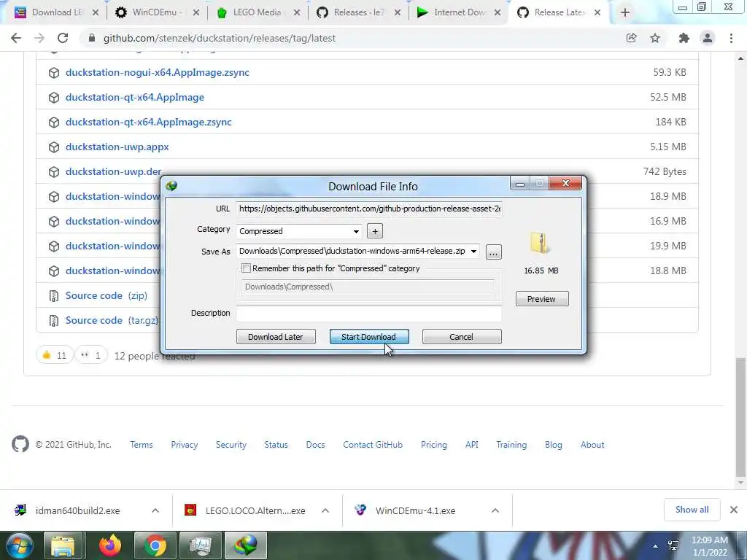The height and width of the screenshot is (560, 747).
Task: Click the Preview button in dialog
Action: pyautogui.click(x=542, y=298)
